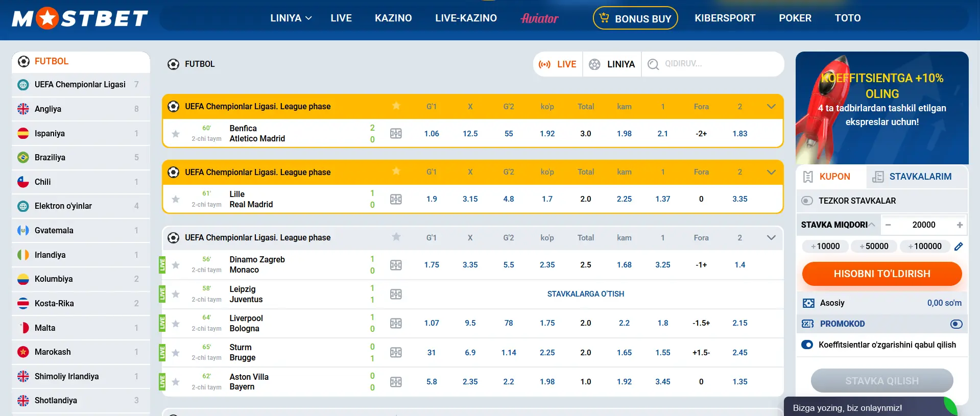Add +10000 to stake
This screenshot has height=416, width=980.
tap(825, 247)
